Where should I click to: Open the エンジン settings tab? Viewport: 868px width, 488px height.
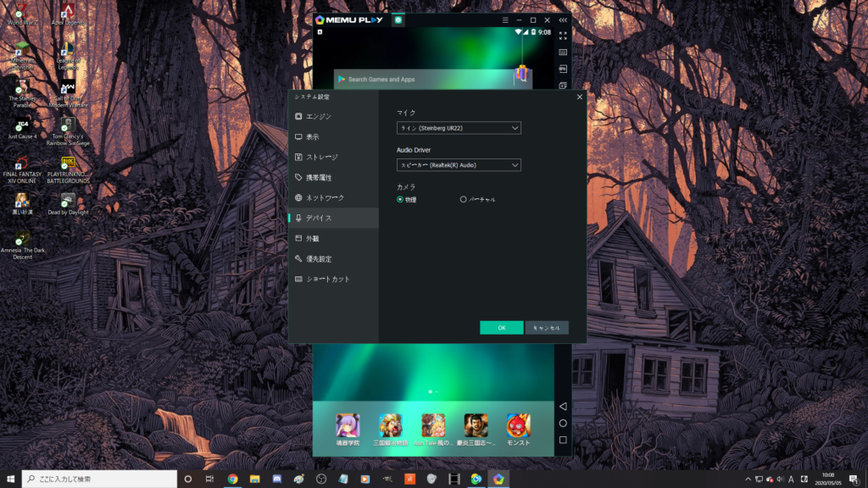(x=333, y=116)
